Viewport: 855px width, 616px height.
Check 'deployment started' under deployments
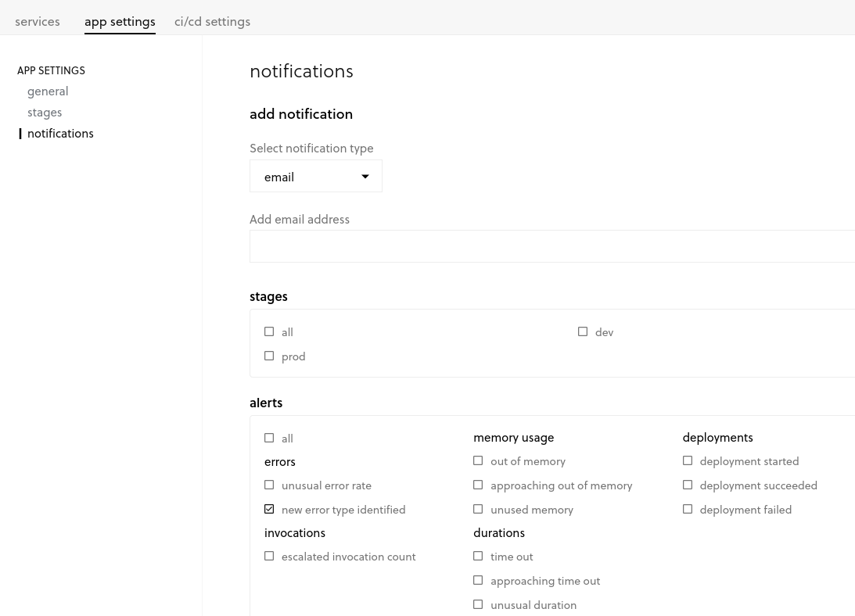[x=688, y=460]
